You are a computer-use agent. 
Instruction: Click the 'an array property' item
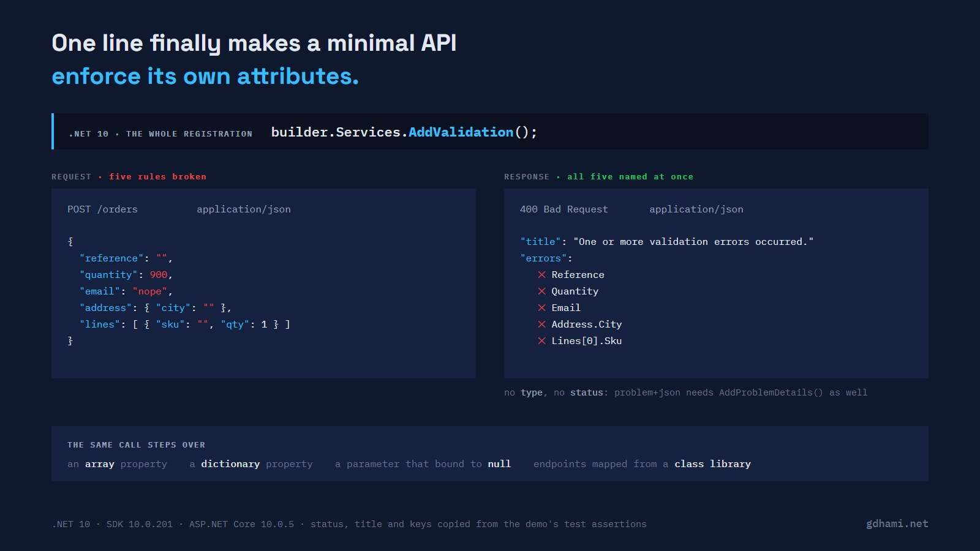click(x=117, y=464)
